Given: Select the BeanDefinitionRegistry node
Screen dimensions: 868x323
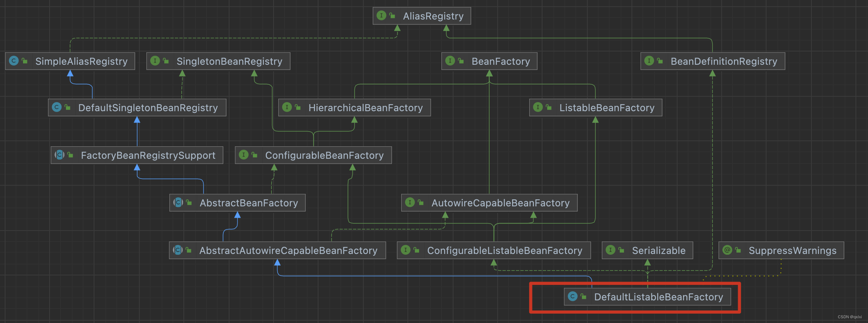Looking at the screenshot, I should click(x=713, y=61).
